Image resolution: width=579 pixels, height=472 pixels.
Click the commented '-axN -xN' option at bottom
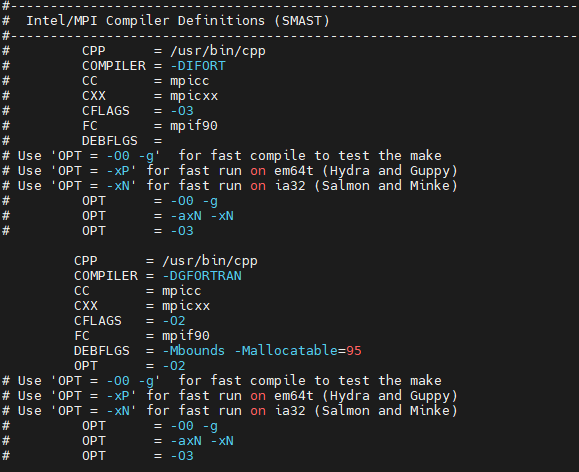tap(202, 441)
